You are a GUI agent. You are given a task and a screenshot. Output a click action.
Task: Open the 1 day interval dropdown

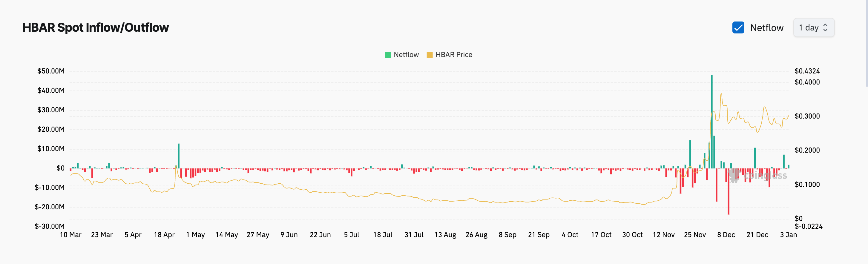point(813,27)
